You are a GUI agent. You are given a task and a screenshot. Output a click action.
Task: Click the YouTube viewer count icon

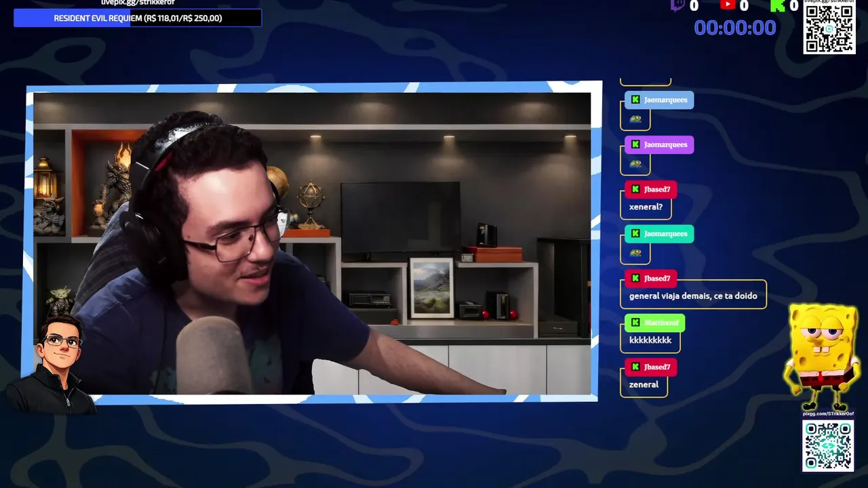click(728, 5)
